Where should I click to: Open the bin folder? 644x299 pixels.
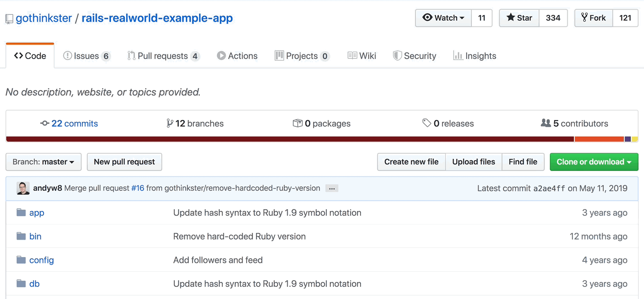(x=35, y=236)
